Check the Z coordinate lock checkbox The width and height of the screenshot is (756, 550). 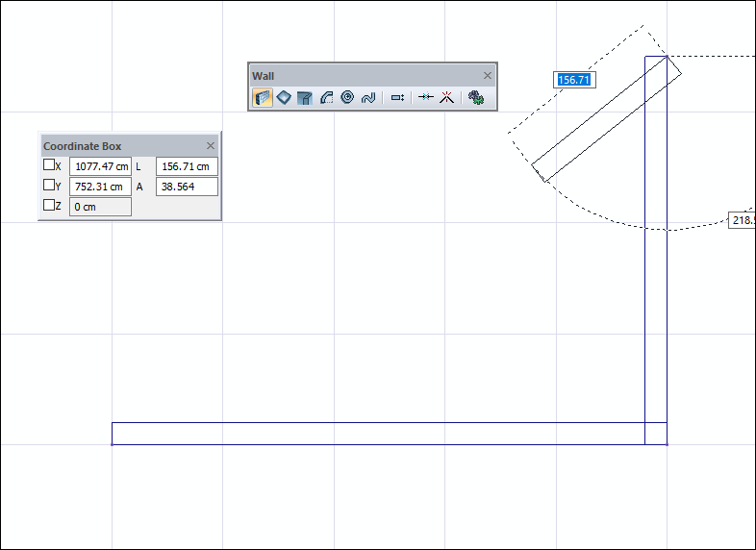(49, 205)
